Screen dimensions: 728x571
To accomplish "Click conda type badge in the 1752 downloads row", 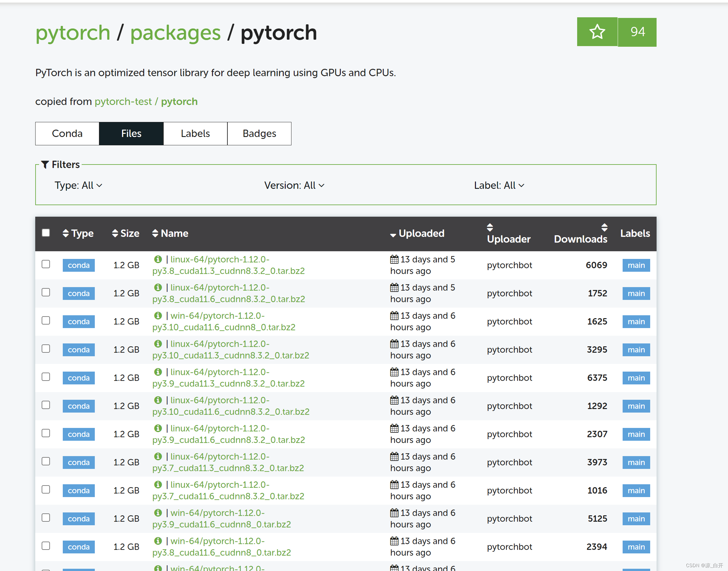I will [x=78, y=293].
